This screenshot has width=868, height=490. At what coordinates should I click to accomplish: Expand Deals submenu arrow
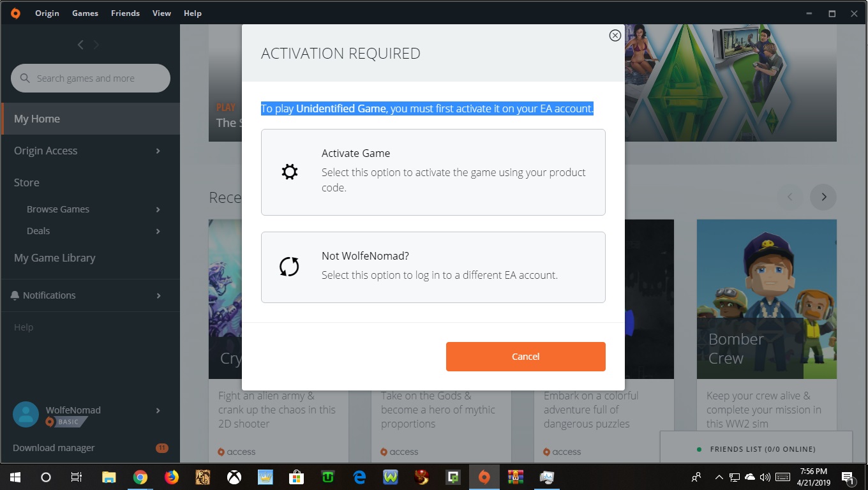coord(158,231)
